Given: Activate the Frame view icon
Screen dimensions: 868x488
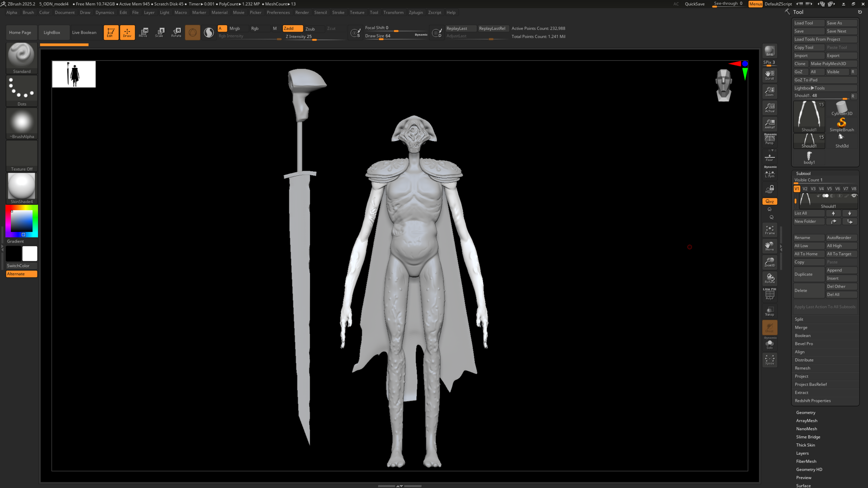Looking at the screenshot, I should point(769,230).
